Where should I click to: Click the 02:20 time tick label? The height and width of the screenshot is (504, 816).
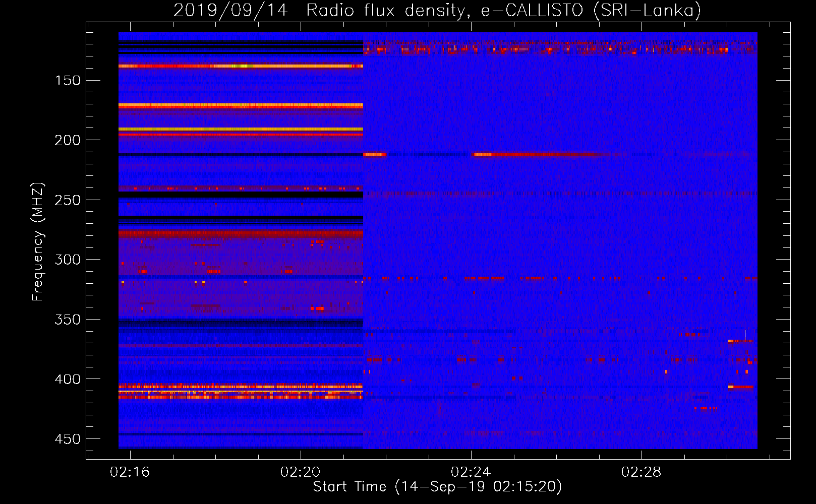pos(301,472)
